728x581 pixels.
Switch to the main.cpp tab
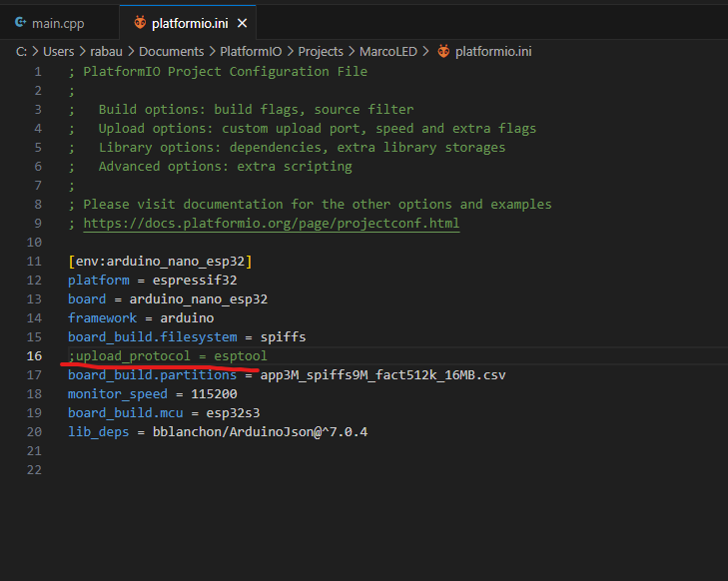[x=58, y=23]
